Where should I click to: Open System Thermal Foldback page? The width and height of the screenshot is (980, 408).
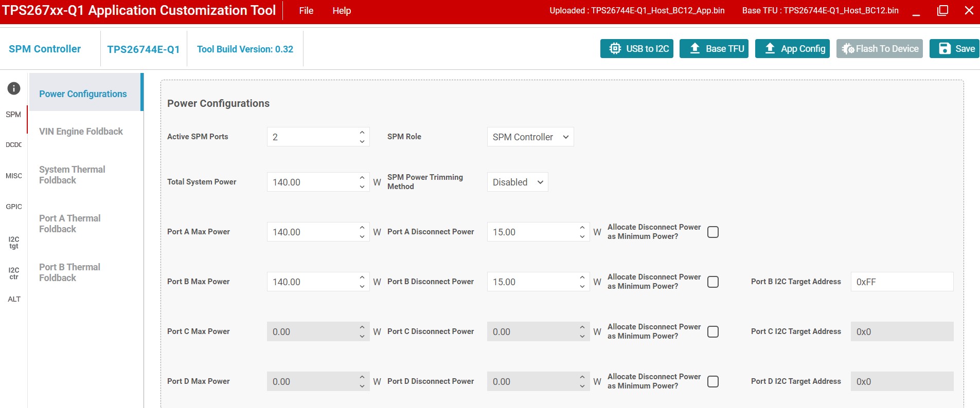coord(72,175)
